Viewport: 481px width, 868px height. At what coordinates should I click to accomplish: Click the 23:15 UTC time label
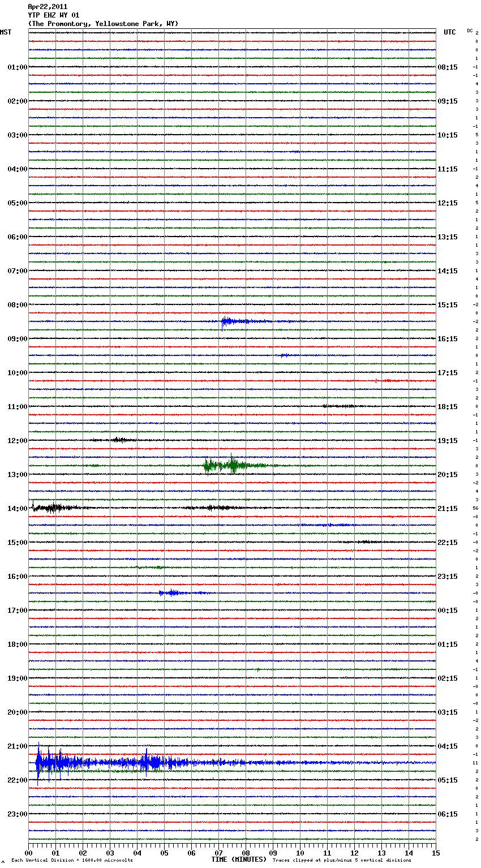448,577
